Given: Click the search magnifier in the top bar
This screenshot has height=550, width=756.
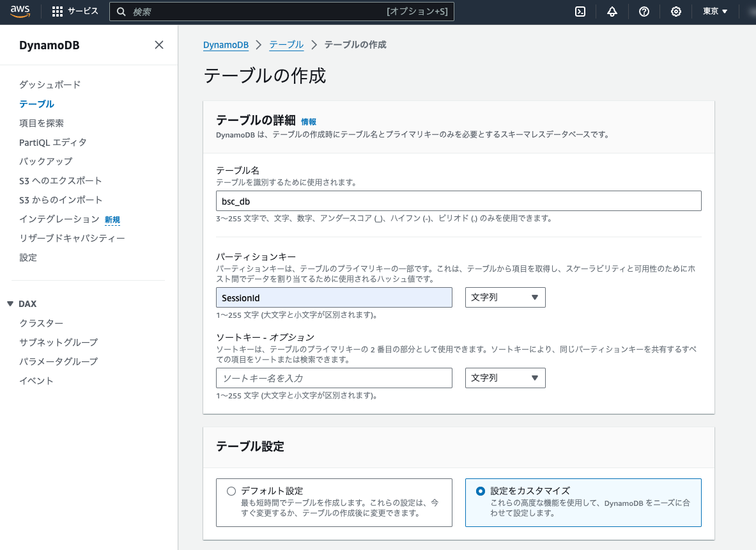Looking at the screenshot, I should pyautogui.click(x=121, y=11).
